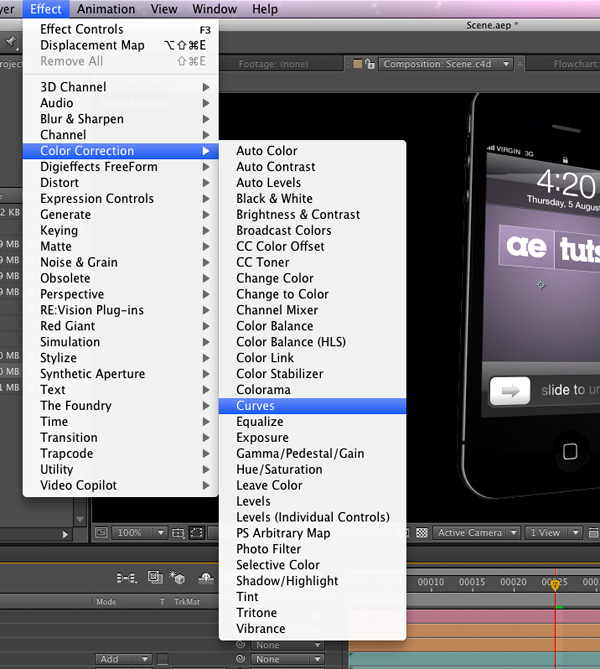
Task: Open the None parent dropdown above the Add row
Action: pyautogui.click(x=287, y=645)
